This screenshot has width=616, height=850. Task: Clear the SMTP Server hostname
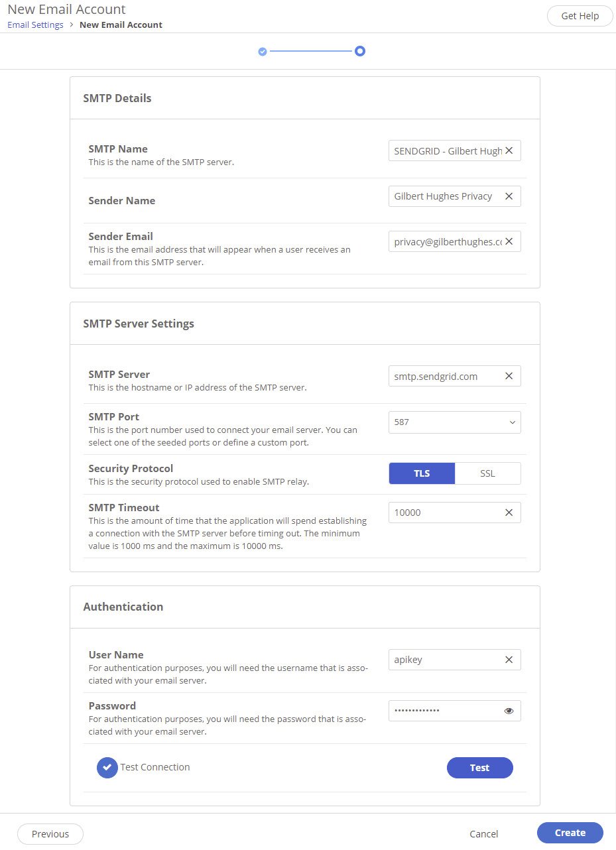[509, 376]
